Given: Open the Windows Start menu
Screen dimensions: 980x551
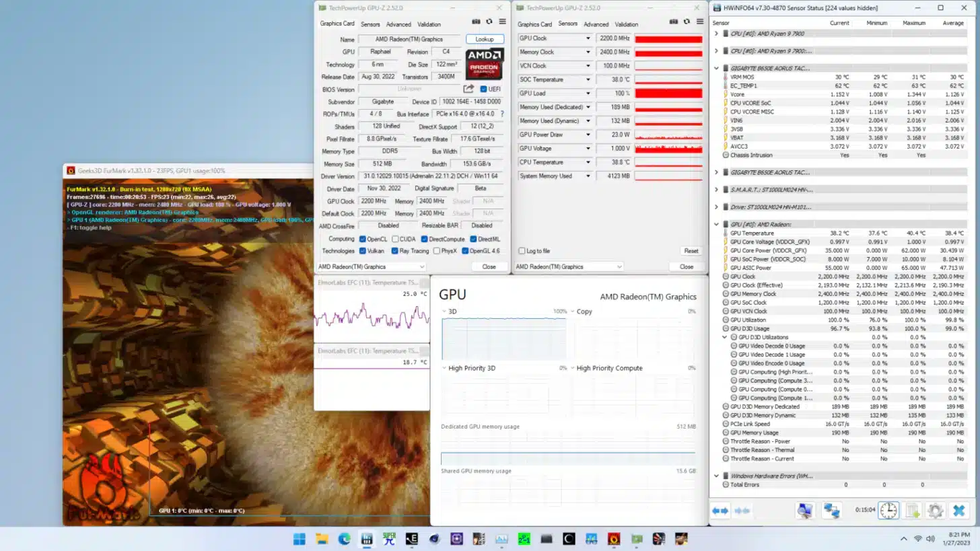Looking at the screenshot, I should click(x=300, y=539).
